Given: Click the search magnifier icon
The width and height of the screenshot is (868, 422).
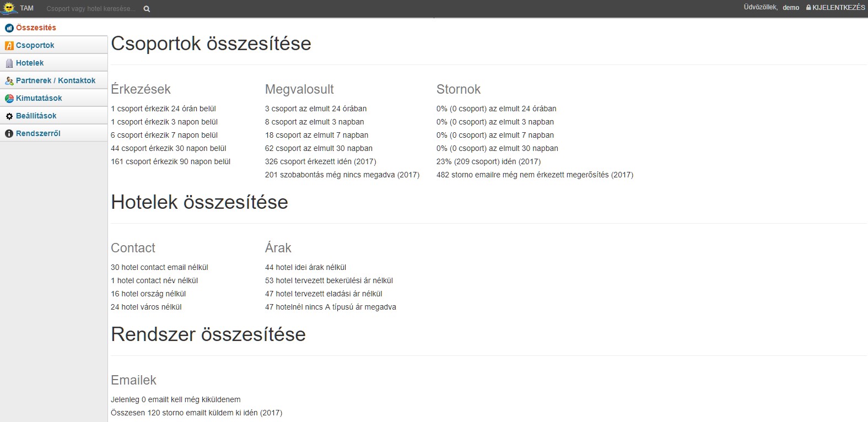Looking at the screenshot, I should [x=147, y=9].
